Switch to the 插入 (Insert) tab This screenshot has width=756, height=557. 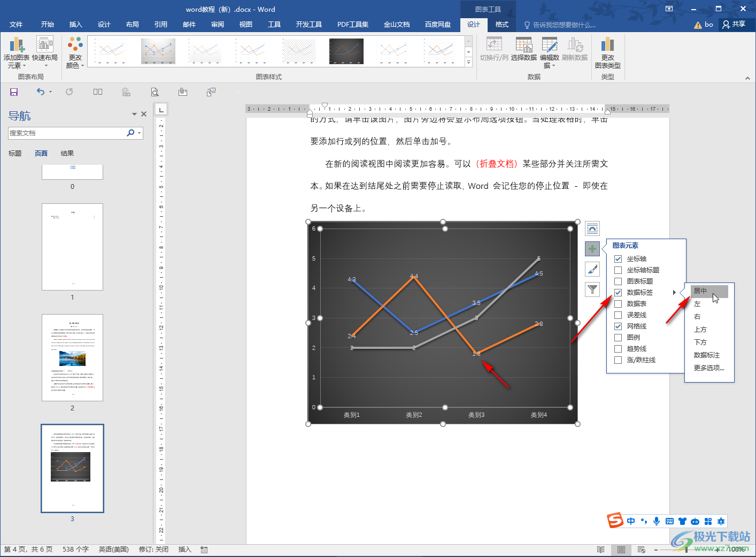tap(76, 25)
